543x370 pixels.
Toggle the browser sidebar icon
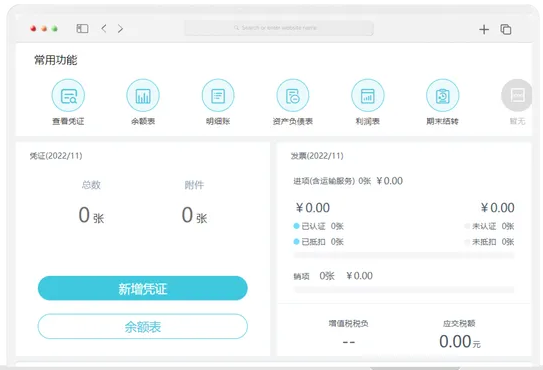tap(82, 28)
